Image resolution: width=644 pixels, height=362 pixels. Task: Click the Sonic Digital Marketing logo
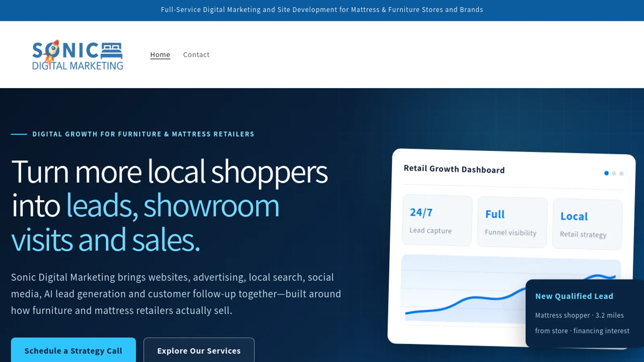[x=78, y=55]
